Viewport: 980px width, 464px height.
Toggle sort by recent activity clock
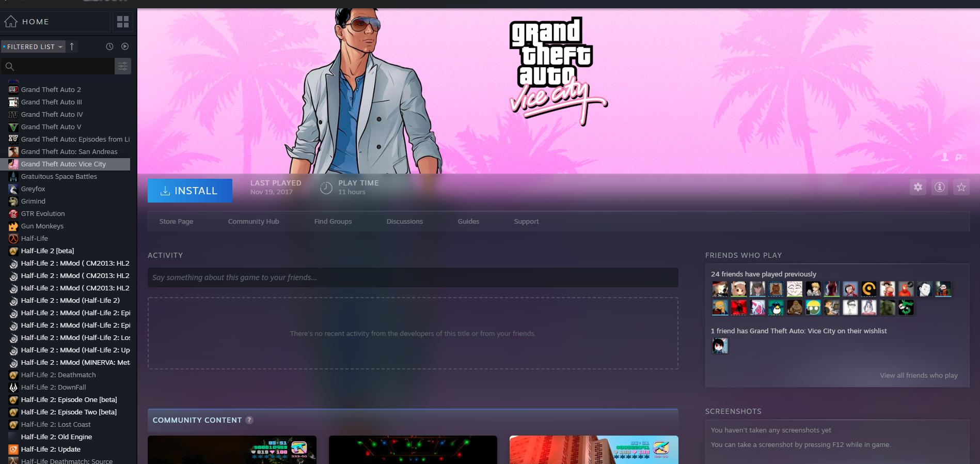[x=109, y=47]
